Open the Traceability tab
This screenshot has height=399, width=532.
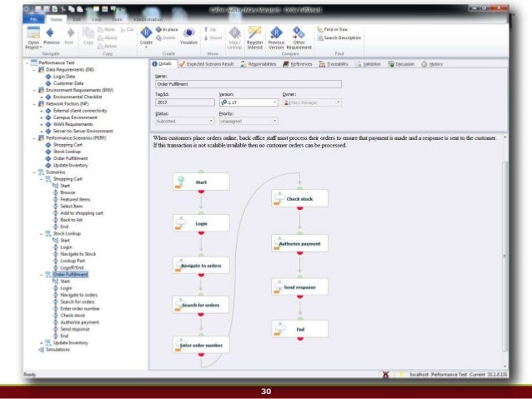(334, 64)
